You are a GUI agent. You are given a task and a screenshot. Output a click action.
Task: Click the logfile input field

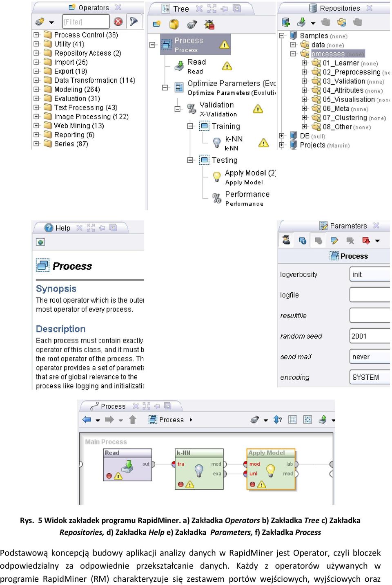[x=370, y=295]
